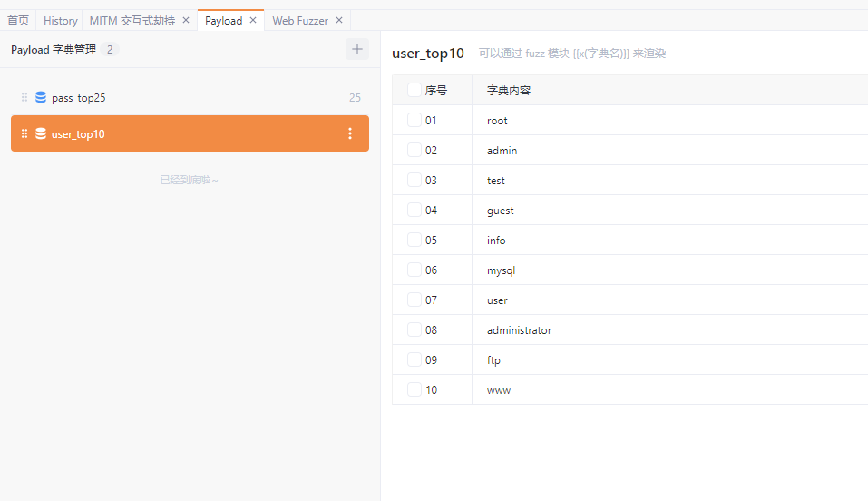Click the 'guest' dictionary entry
This screenshot has width=868, height=501.
[x=501, y=211]
